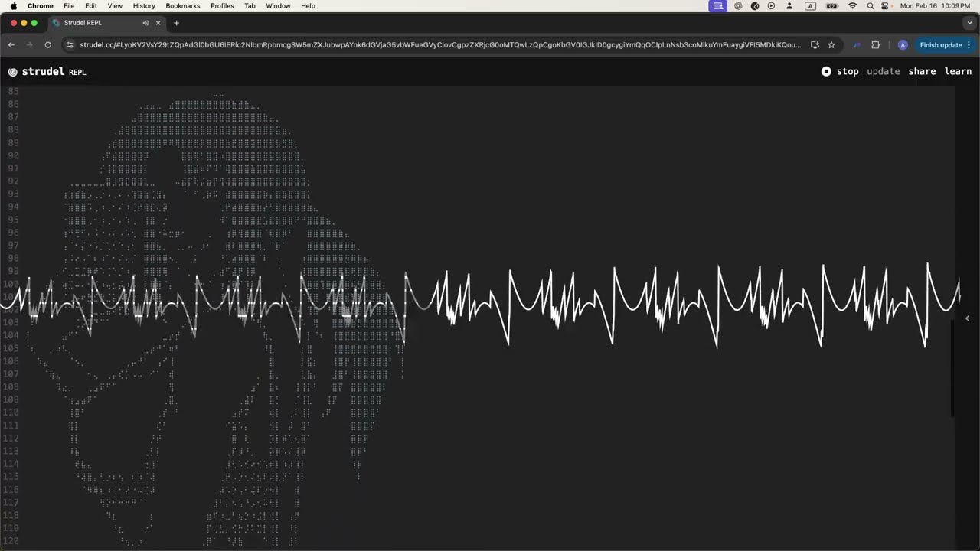Image resolution: width=980 pixels, height=551 pixels.
Task: Close the Strudel REPL tab
Action: [x=158, y=23]
